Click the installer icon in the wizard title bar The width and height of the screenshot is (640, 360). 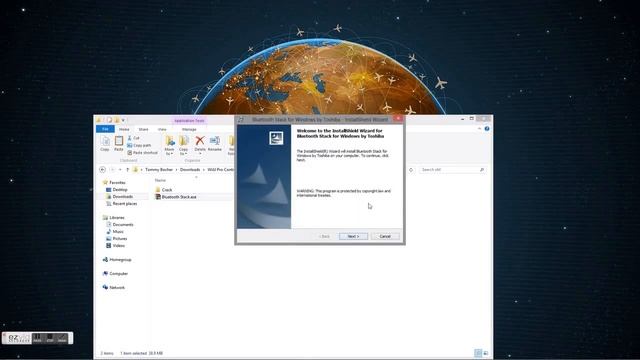[x=241, y=120]
